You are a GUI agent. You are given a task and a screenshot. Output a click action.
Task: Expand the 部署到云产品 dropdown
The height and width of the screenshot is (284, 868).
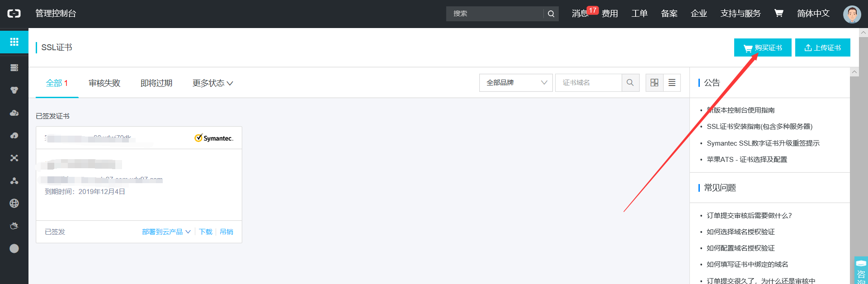166,232
